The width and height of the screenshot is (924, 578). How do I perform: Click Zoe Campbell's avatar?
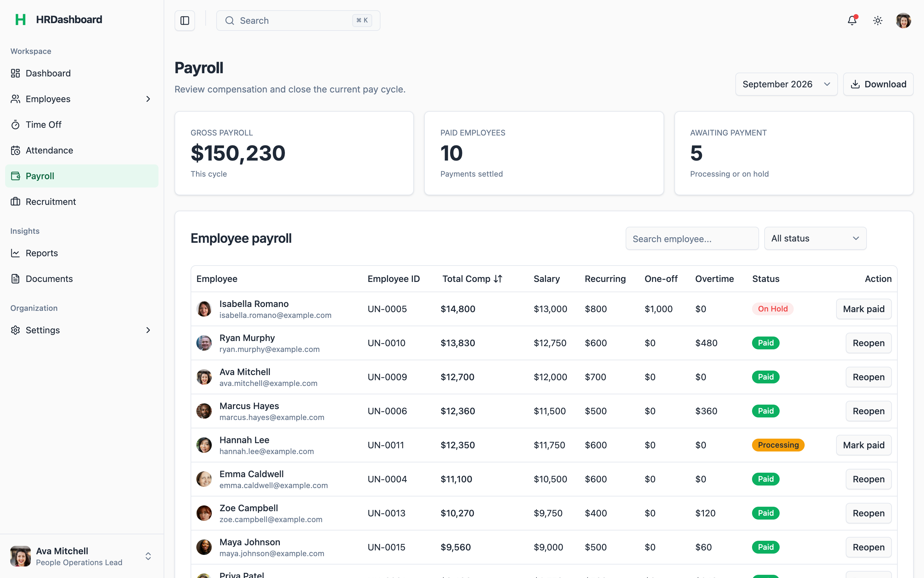204,513
